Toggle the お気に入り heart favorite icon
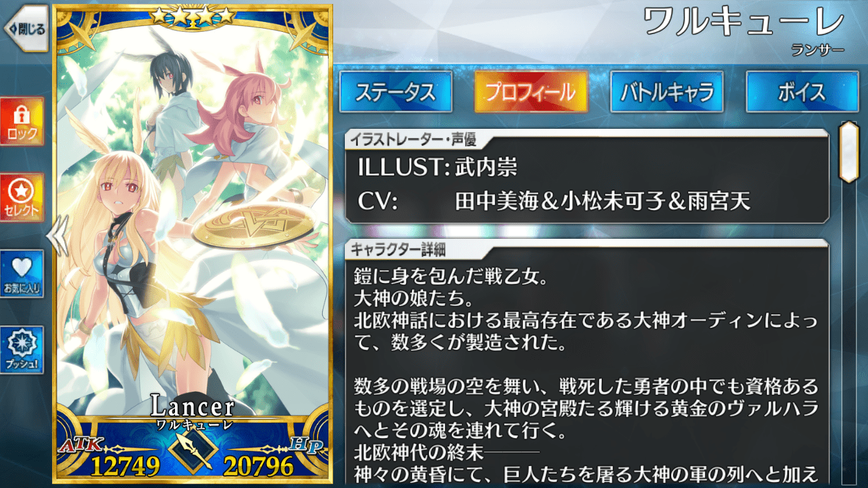Viewport: 868px width, 488px height. click(x=22, y=274)
